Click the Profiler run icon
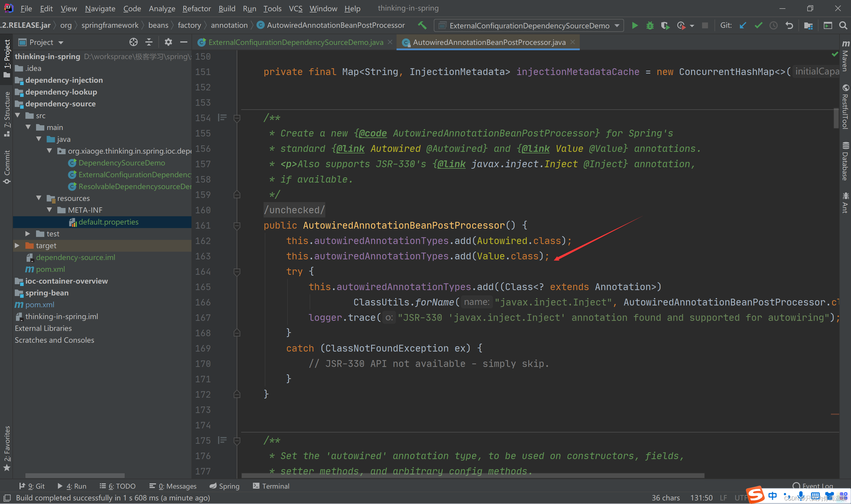Viewport: 851px width, 504px height. [681, 25]
